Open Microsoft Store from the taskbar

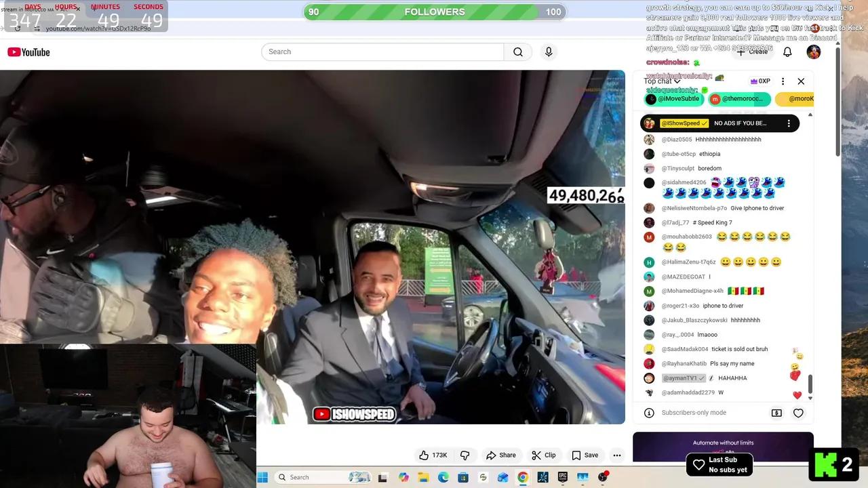coord(463,477)
